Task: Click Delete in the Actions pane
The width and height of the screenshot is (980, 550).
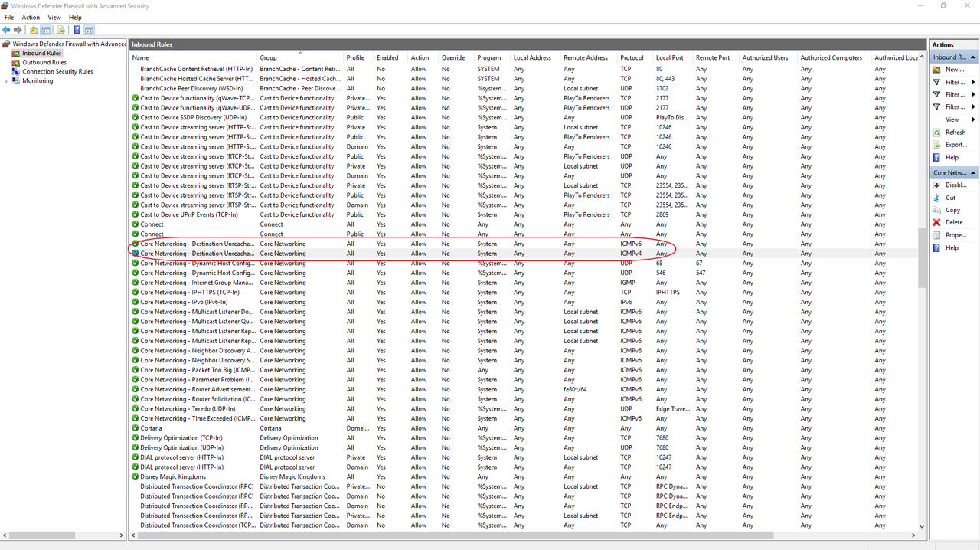Action: (954, 223)
